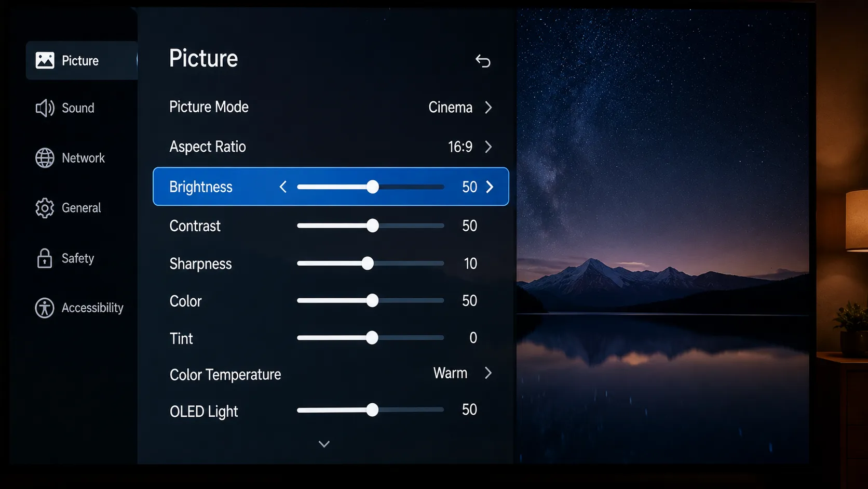Open Picture Mode options chevron
Viewport: 868px width, 489px height.
tap(488, 108)
